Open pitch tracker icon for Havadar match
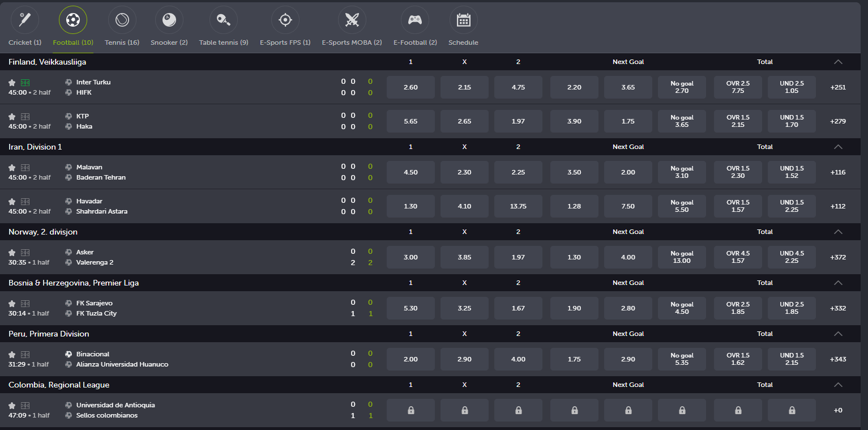Screen dimensions: 868x430 [x=25, y=202]
